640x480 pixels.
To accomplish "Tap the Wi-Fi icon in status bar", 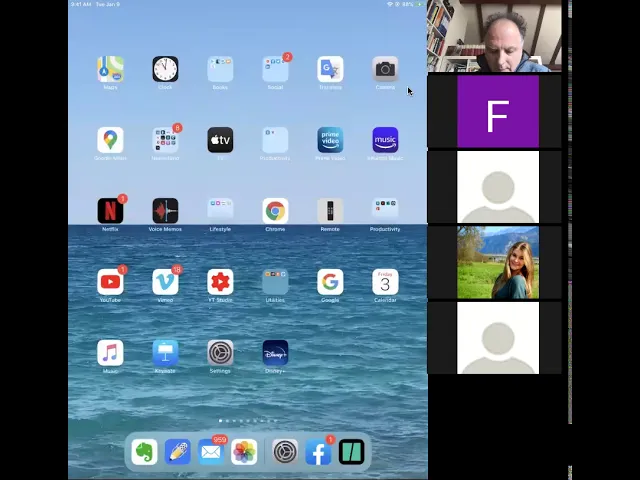I will 390,4.
